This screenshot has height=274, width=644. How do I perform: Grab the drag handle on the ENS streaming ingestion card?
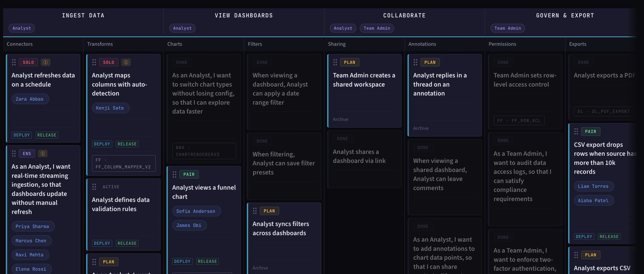click(14, 154)
